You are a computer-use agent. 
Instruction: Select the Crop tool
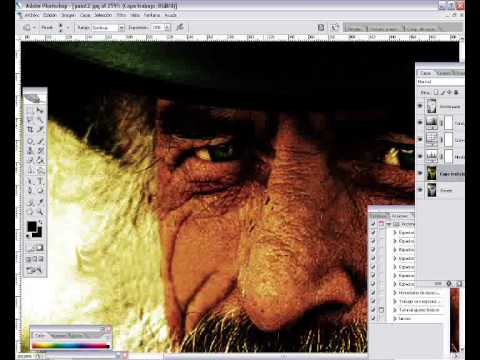[x=30, y=129]
